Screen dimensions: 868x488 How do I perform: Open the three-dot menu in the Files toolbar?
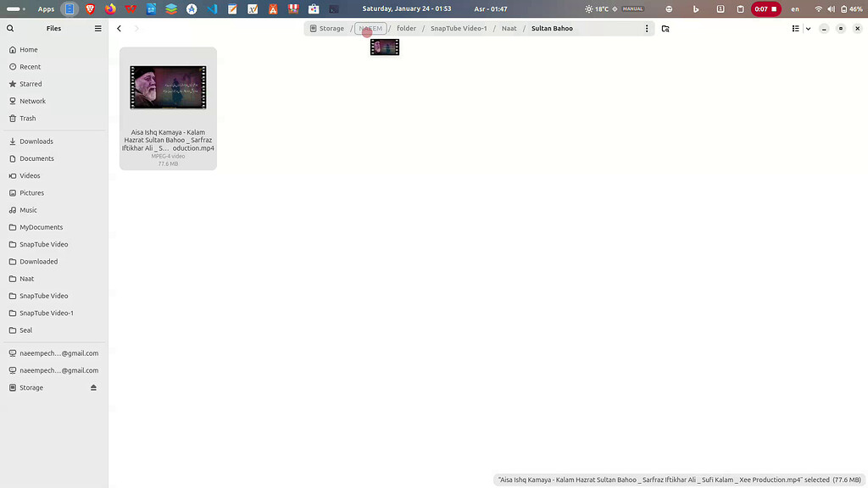647,28
